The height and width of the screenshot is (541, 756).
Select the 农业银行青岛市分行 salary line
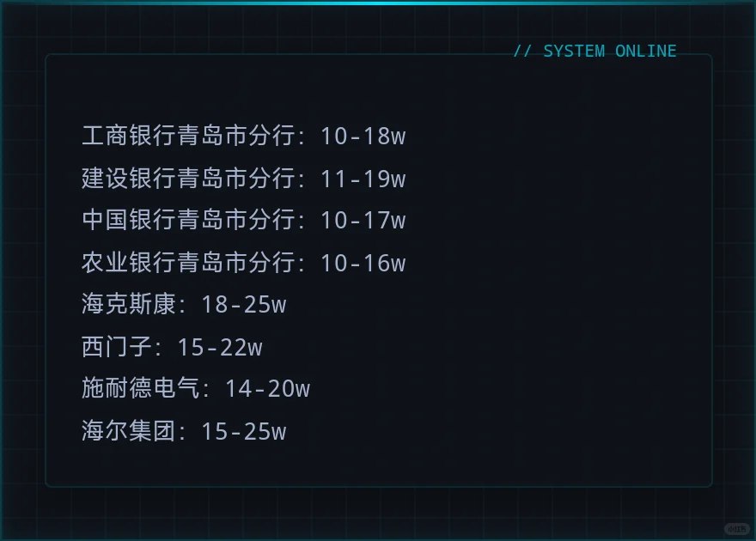(243, 263)
